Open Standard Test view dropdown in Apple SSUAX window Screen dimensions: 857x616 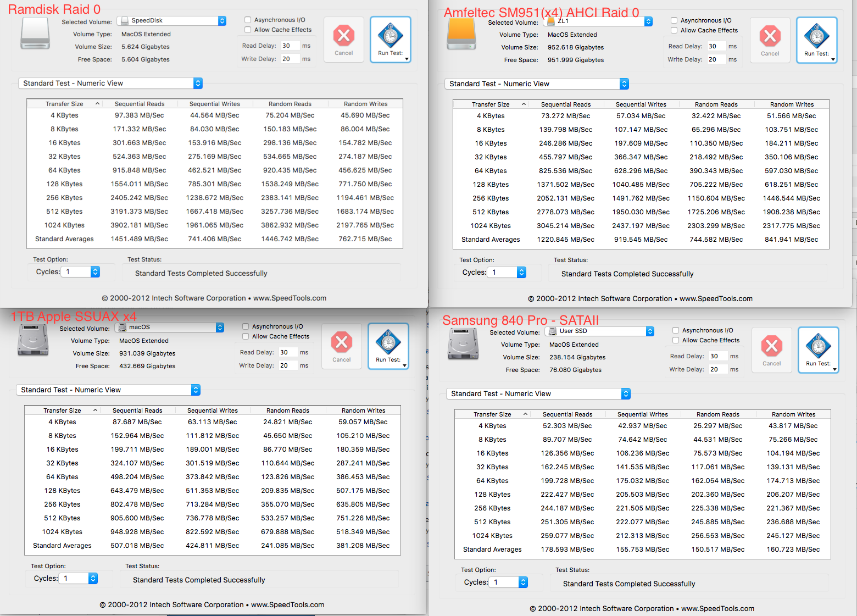pos(108,390)
